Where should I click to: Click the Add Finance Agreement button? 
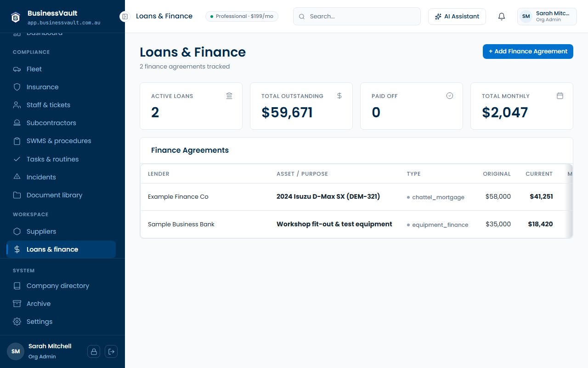[x=528, y=52]
